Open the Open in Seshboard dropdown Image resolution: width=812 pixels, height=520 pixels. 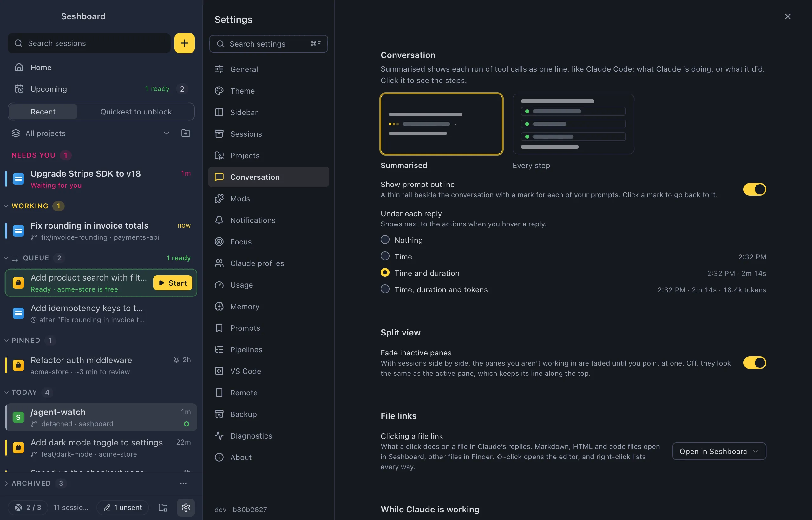(719, 451)
